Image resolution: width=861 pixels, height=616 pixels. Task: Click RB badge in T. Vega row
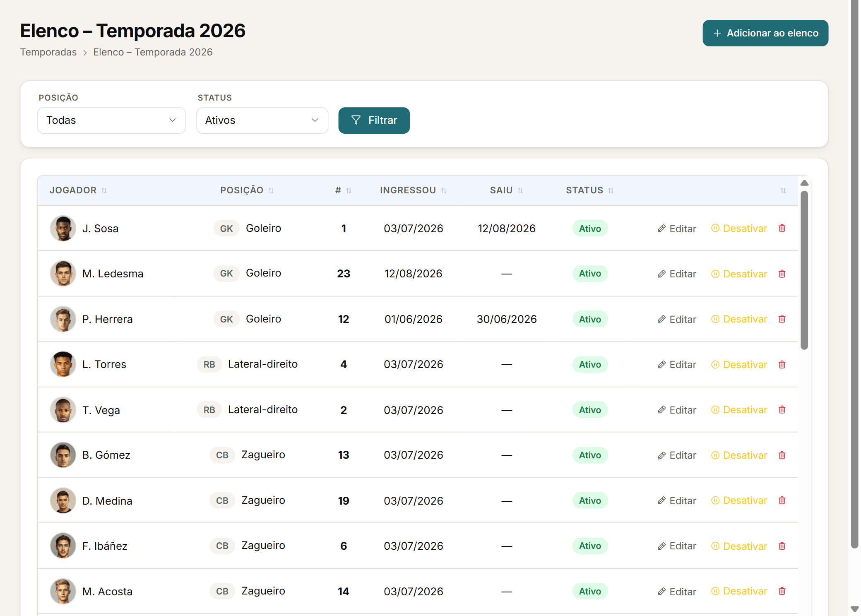pos(209,410)
